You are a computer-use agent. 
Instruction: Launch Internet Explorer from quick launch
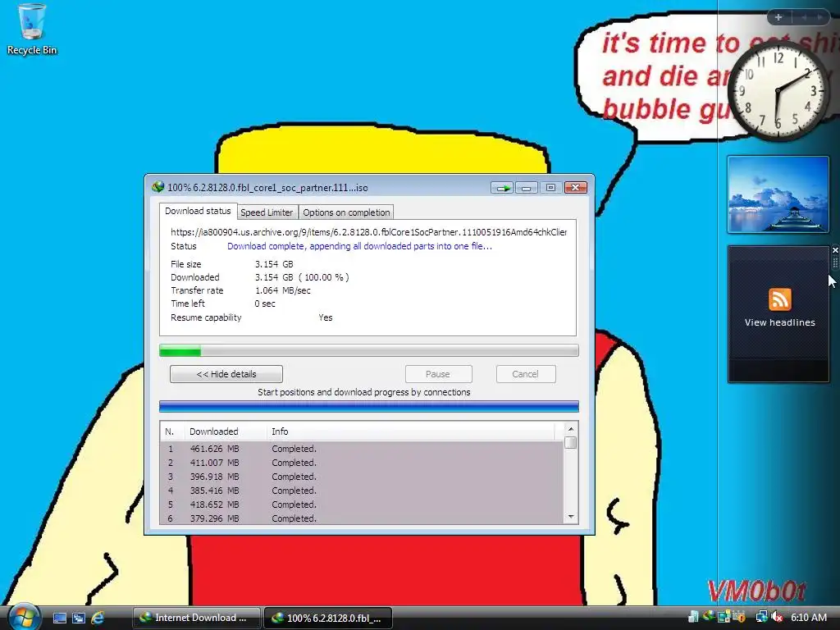tap(98, 618)
